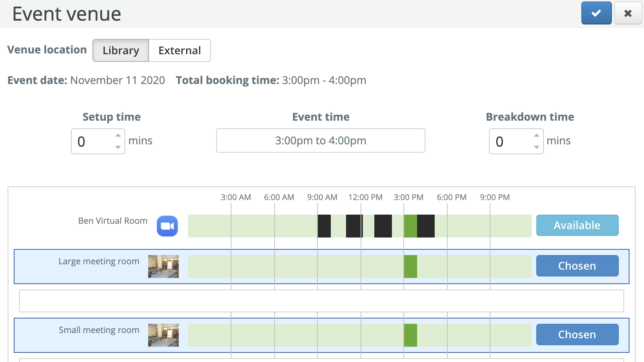Click the blue checkmark confirm button

click(596, 13)
